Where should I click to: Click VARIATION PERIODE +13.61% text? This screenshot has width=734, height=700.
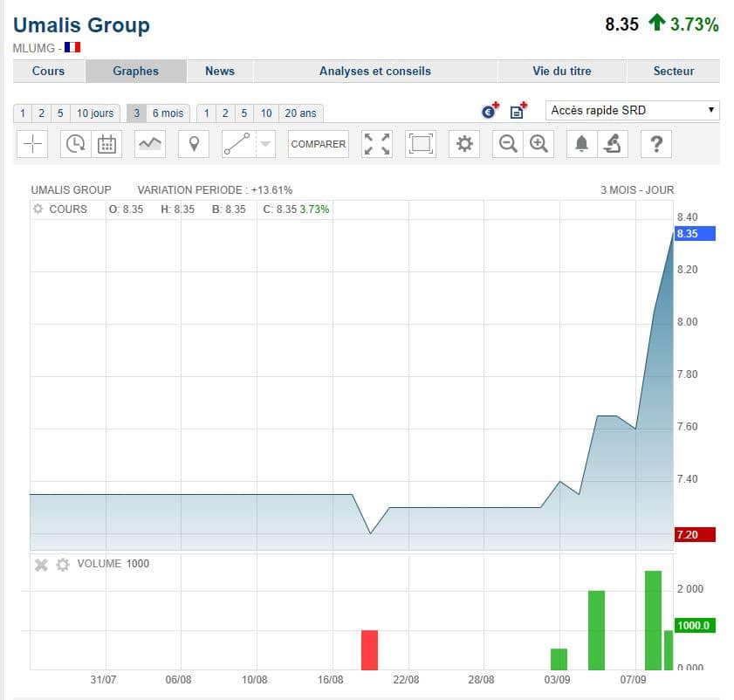pyautogui.click(x=215, y=190)
